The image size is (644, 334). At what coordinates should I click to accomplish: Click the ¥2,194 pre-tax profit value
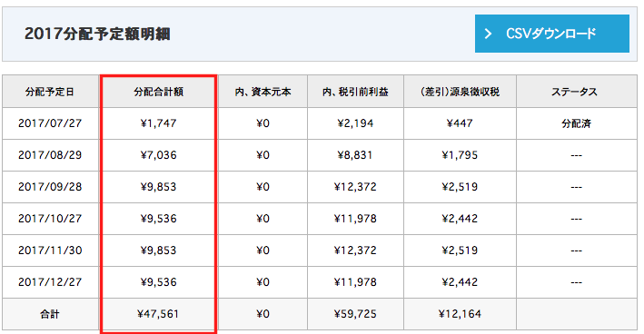(355, 123)
